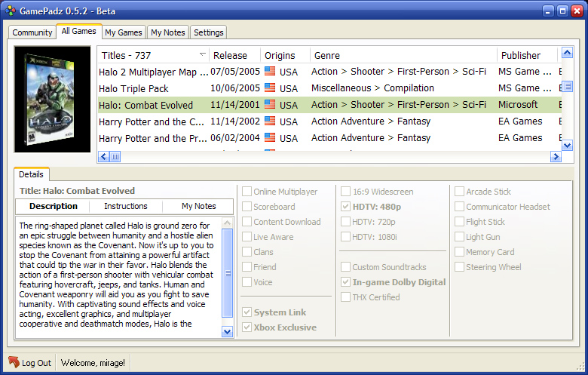
Task: Switch to the All Games tab
Action: [x=78, y=31]
